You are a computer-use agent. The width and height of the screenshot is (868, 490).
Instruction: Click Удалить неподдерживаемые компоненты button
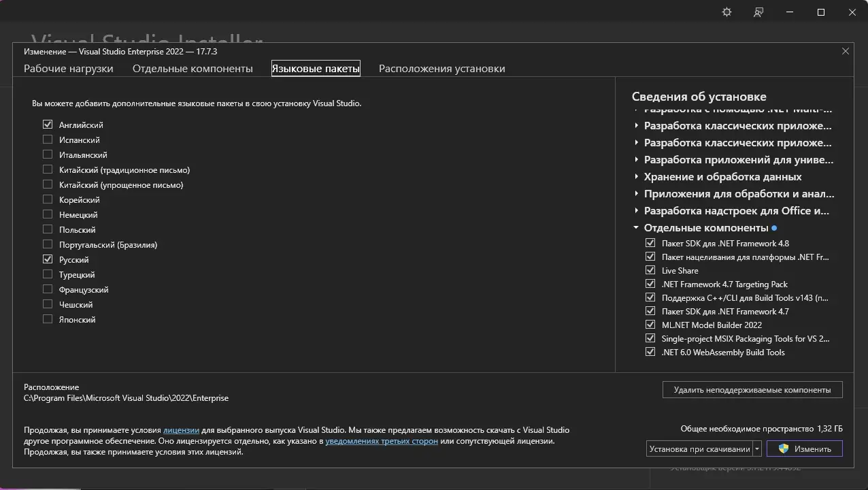click(x=752, y=390)
